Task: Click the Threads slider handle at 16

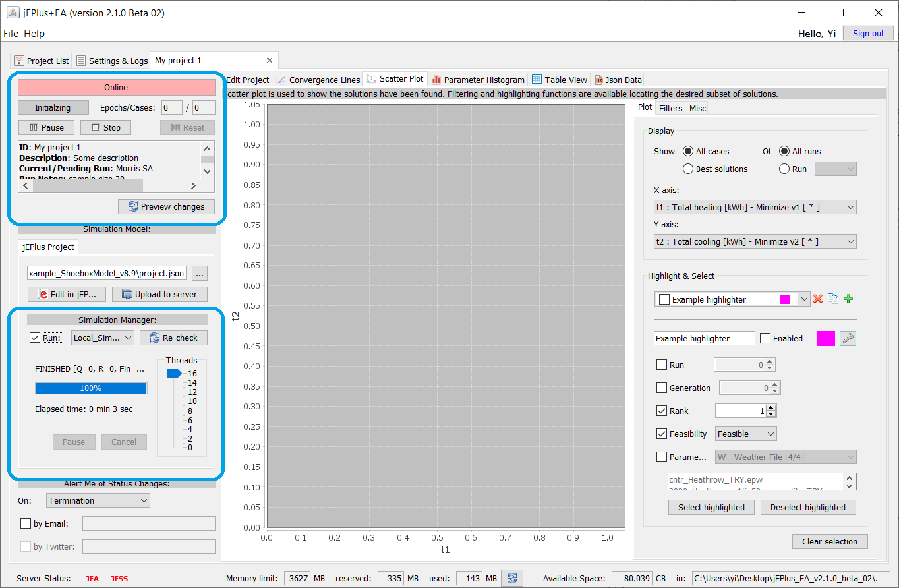Action: (174, 373)
